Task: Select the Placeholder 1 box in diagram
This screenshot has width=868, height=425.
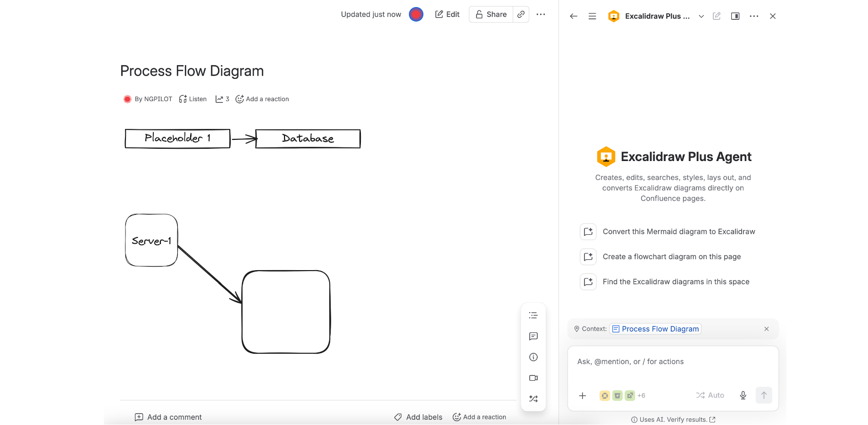Action: (x=177, y=138)
